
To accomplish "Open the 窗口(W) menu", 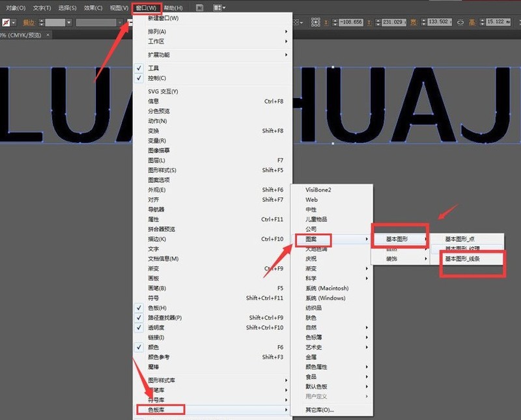I will pos(146,8).
